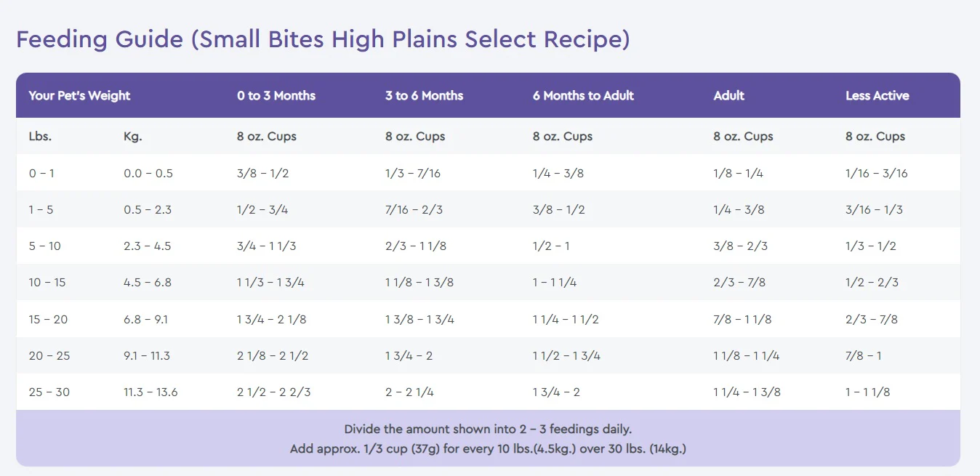
Task: Select the 2 1/2 – 2 2/3 cell
Action: point(274,392)
